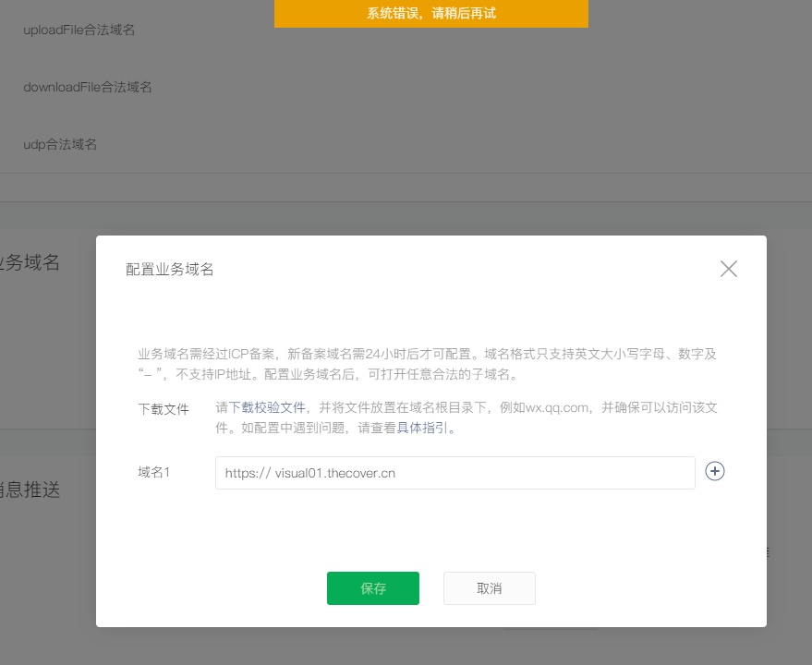Click the 下载文件 label
This screenshot has width=812, height=665.
coord(164,409)
